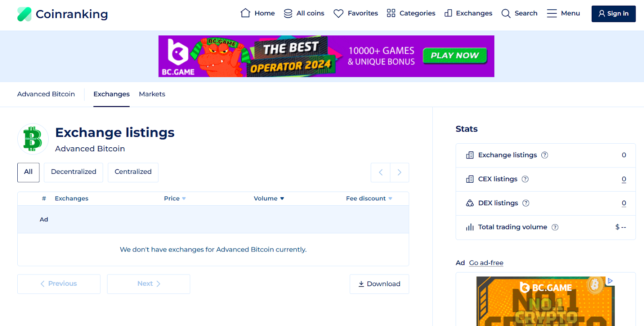Filter by Decentralized exchanges
Image resolution: width=644 pixels, height=326 pixels.
(74, 172)
